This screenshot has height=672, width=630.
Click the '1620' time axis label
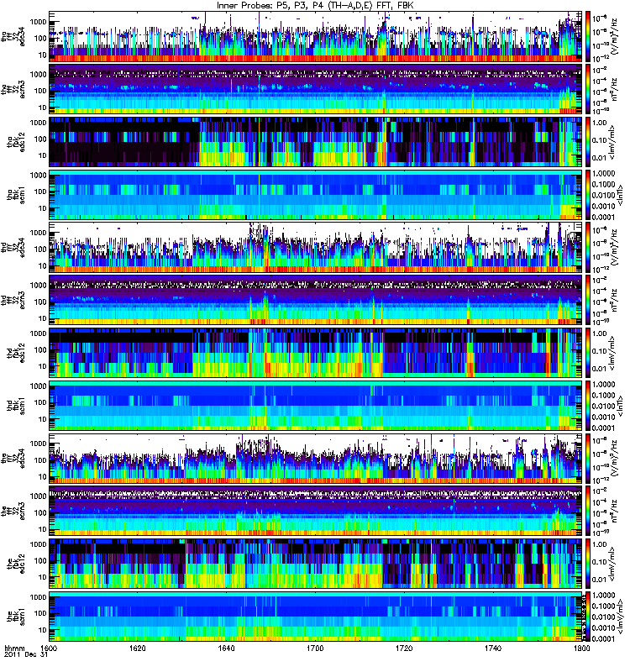pos(137,648)
